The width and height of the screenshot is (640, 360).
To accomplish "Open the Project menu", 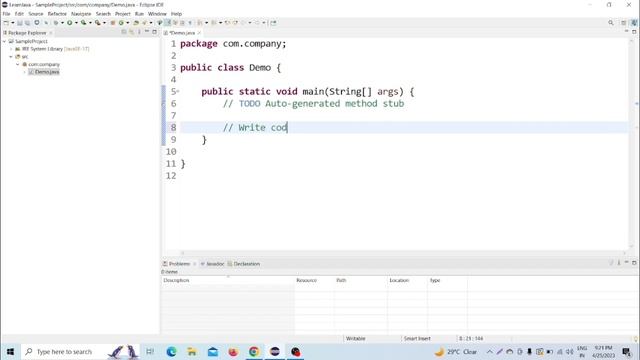I will point(122,14).
